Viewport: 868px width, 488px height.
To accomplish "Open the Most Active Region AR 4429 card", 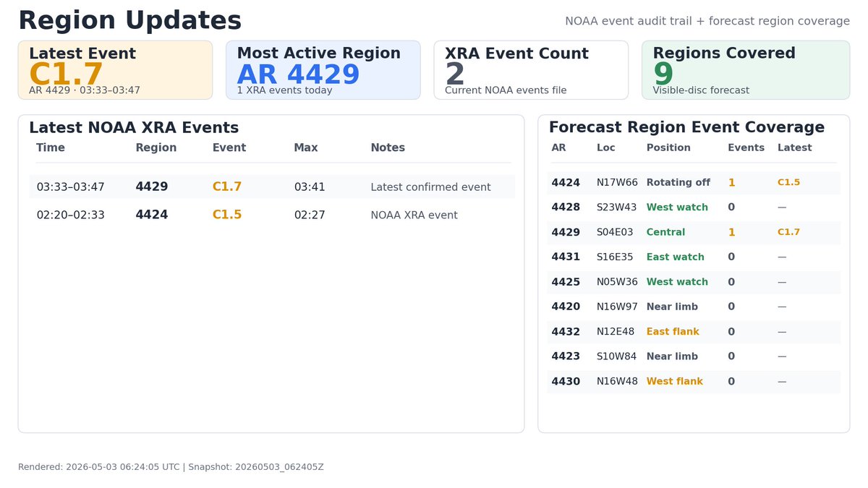I will point(323,70).
